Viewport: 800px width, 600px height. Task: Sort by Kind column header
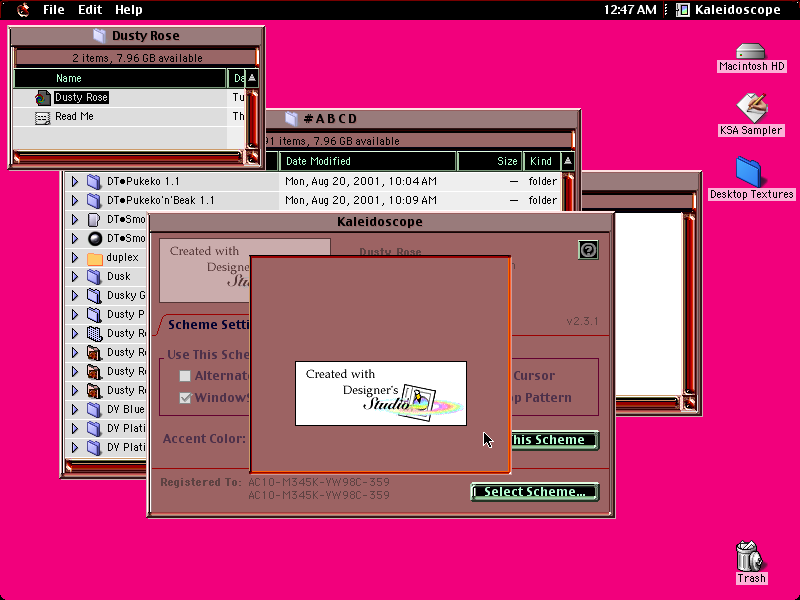542,161
